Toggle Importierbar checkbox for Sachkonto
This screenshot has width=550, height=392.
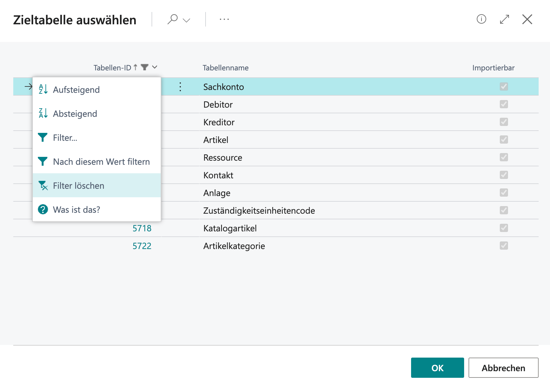(504, 86)
